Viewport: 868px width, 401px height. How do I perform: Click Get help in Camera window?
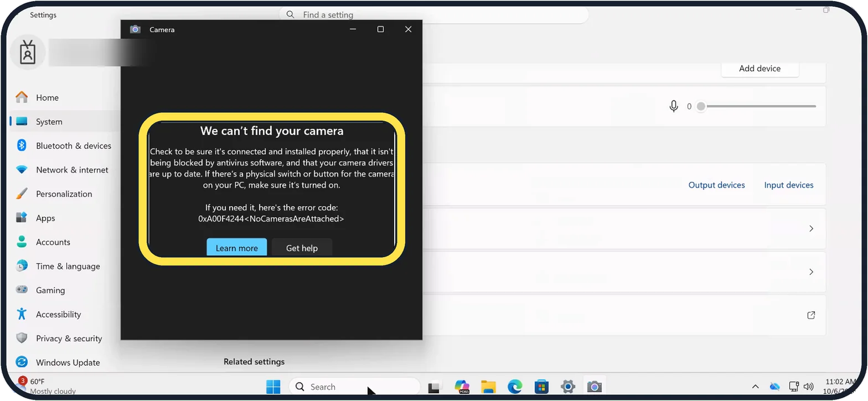pos(302,247)
